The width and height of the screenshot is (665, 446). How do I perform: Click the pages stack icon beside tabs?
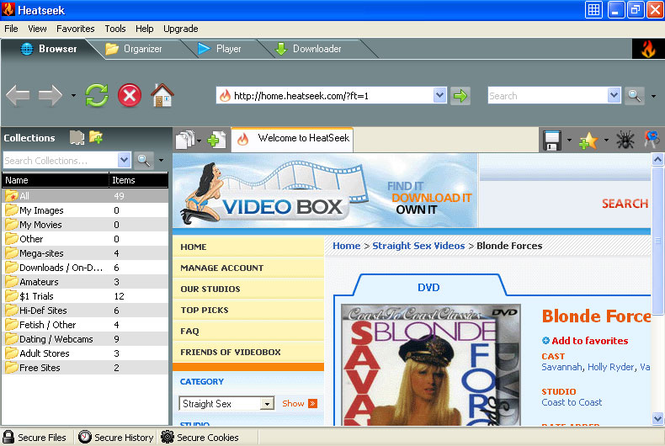click(x=185, y=139)
